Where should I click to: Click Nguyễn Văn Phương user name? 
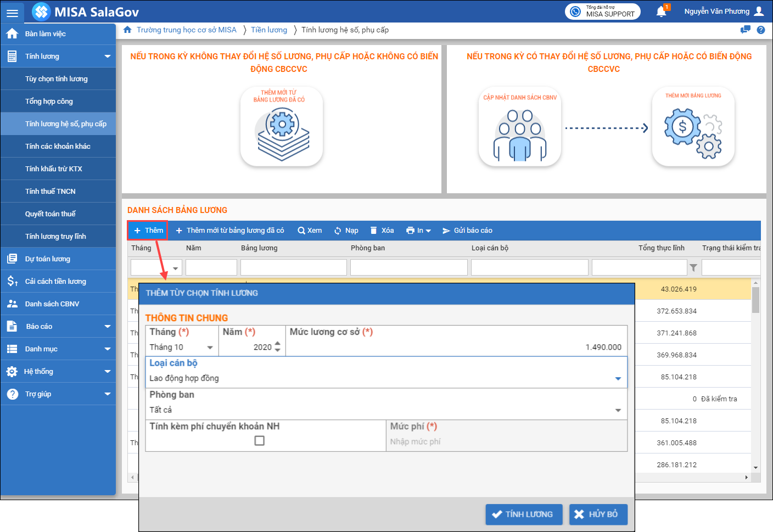tap(716, 11)
